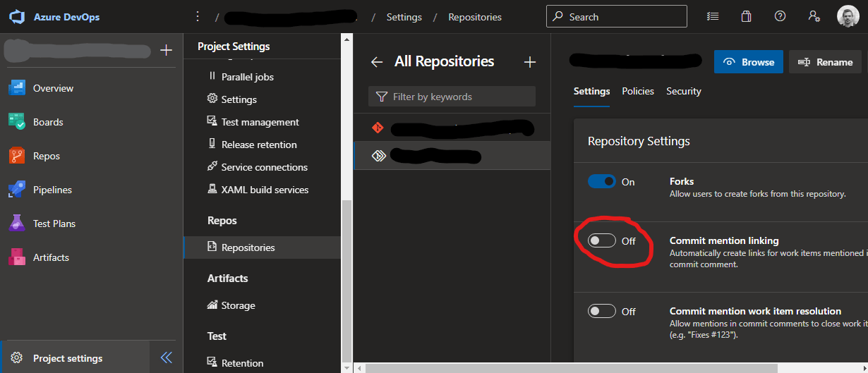The width and height of the screenshot is (868, 373).
Task: Open the breadcrumb vertical ellipsis menu
Action: (198, 17)
